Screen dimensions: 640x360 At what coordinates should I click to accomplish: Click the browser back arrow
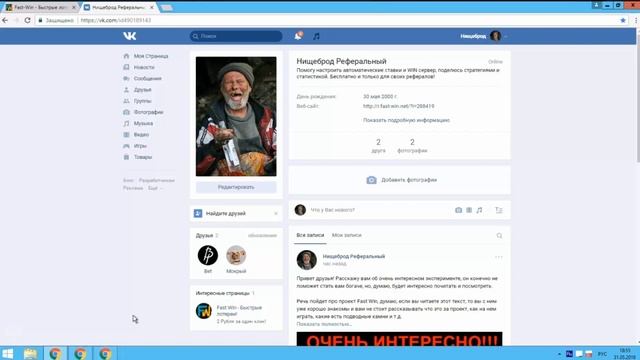[x=5, y=20]
